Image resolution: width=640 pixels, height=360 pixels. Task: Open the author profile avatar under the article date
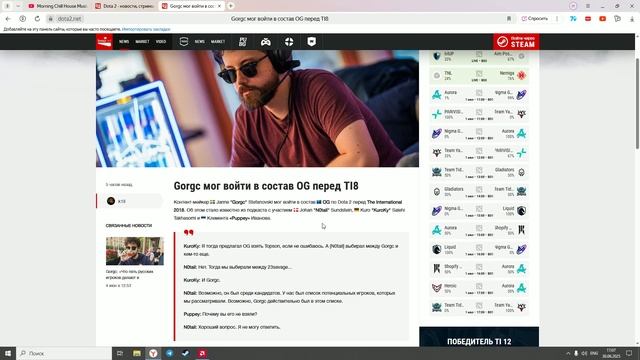(x=111, y=201)
